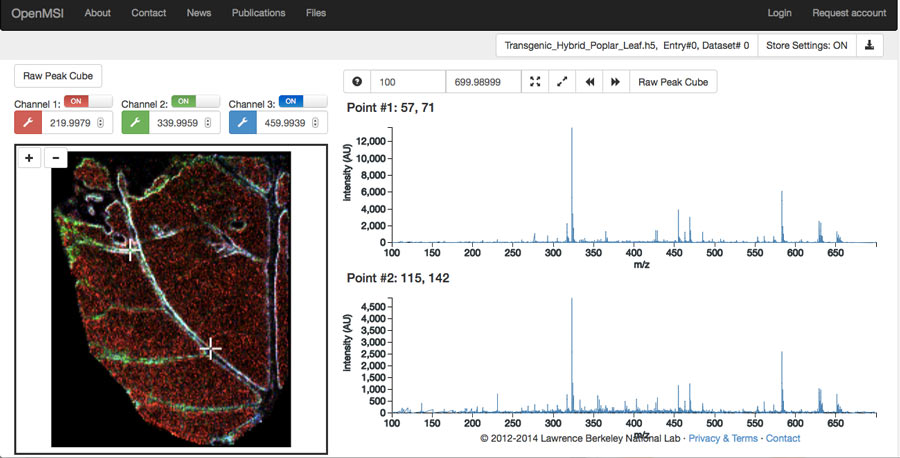Screen dimensions: 900x458
Task: Click the diagonal expand arrows icon
Action: click(x=562, y=82)
